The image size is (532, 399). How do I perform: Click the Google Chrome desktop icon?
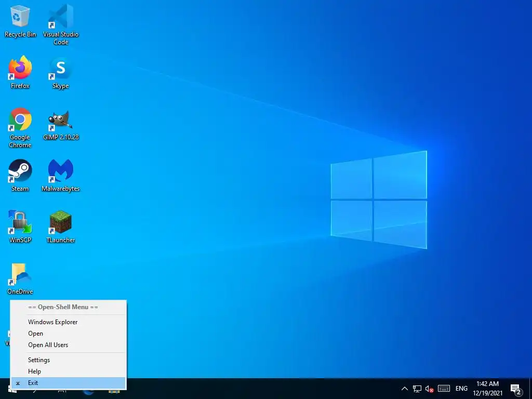coord(20,128)
